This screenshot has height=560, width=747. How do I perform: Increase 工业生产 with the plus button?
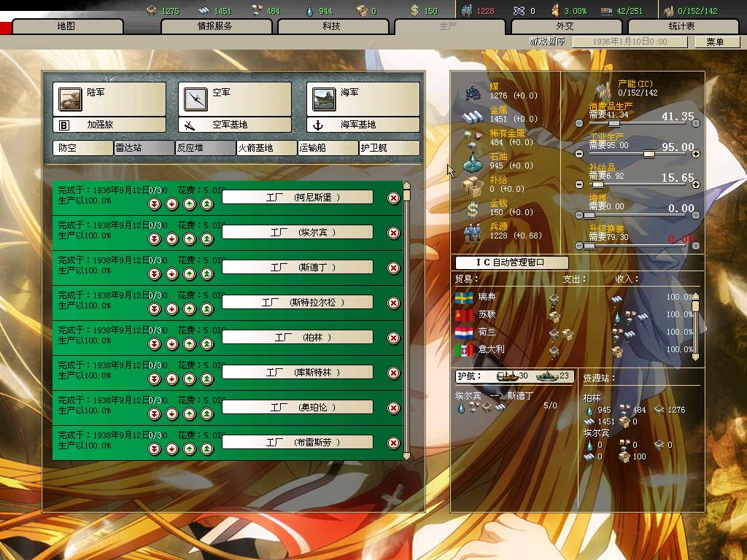(696, 154)
